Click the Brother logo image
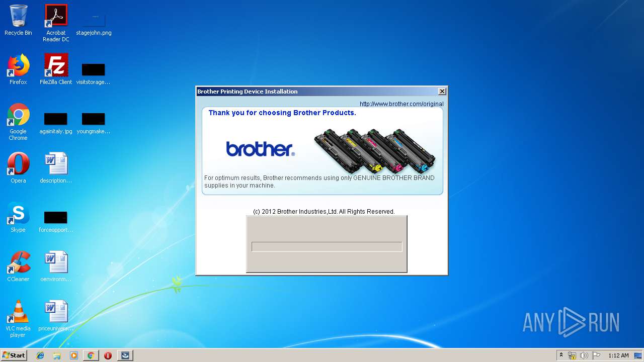Screen dimensions: 644x362 (260, 149)
